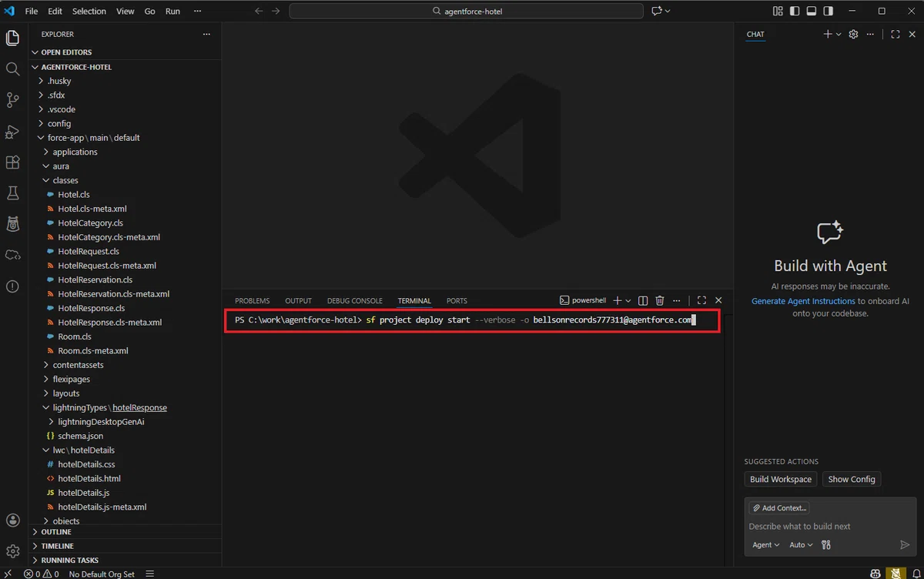Toggle the primary side bar visibility
The width and height of the screenshot is (924, 579).
795,11
